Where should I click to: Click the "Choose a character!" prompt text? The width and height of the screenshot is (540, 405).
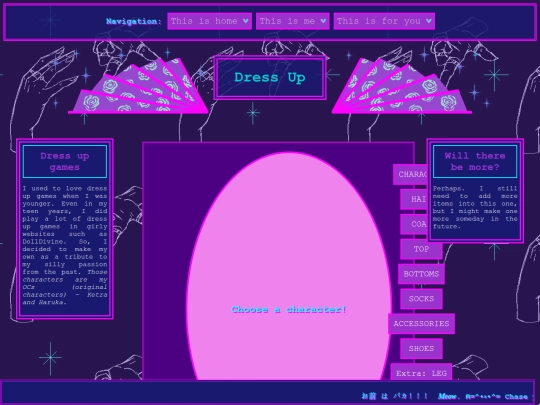(x=289, y=309)
